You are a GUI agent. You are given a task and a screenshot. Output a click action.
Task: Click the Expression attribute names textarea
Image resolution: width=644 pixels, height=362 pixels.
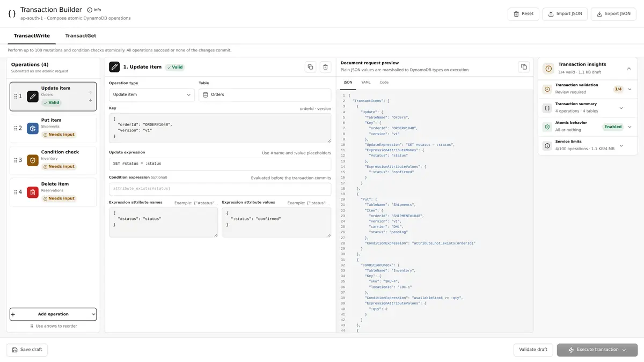163,222
